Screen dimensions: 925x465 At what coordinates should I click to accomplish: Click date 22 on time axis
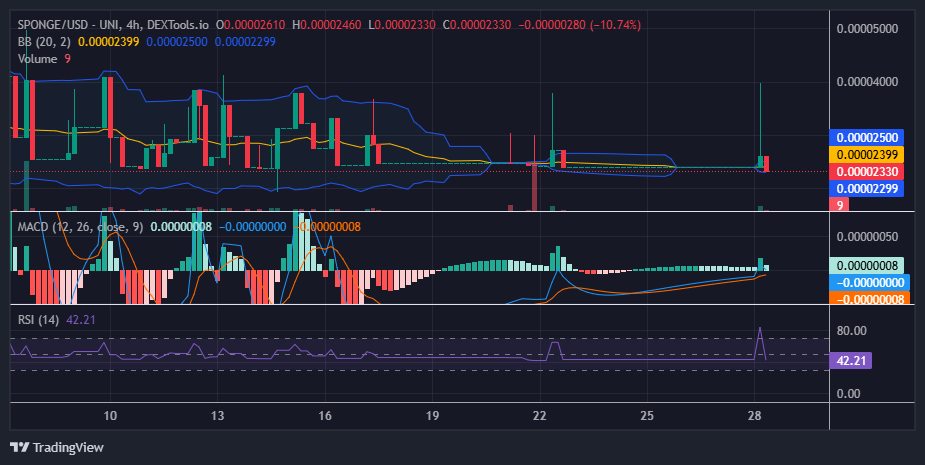pos(539,415)
